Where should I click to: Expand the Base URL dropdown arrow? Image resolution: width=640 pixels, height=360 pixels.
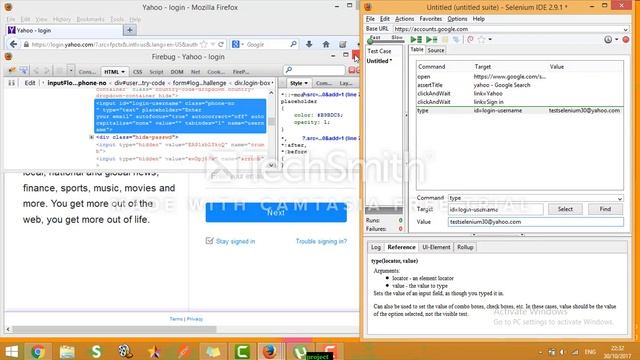pyautogui.click(x=625, y=29)
